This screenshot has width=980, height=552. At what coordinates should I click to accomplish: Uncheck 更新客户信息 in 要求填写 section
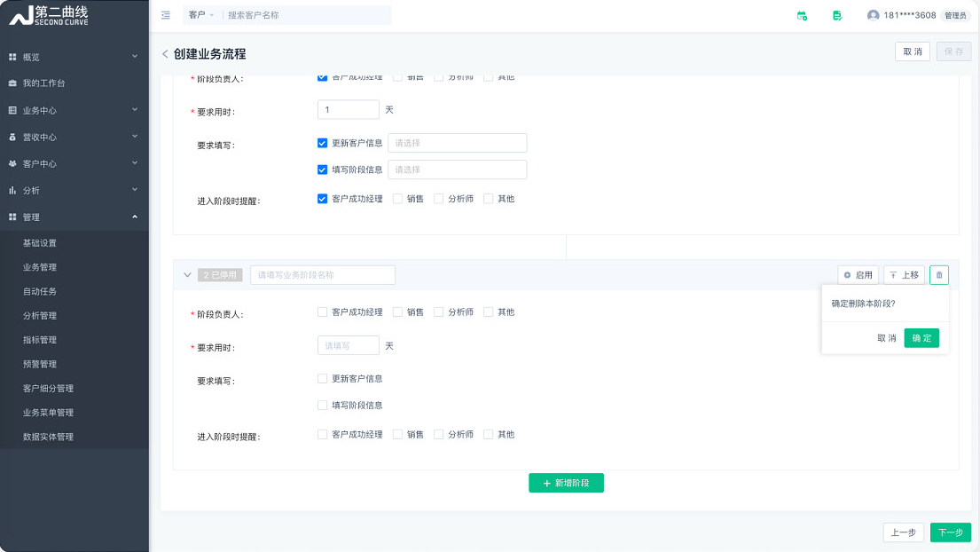323,143
